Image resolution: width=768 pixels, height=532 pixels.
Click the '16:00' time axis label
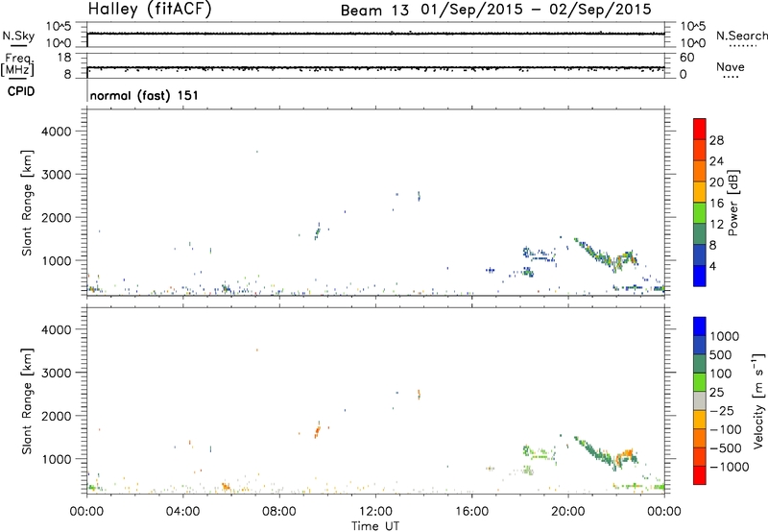471,512
